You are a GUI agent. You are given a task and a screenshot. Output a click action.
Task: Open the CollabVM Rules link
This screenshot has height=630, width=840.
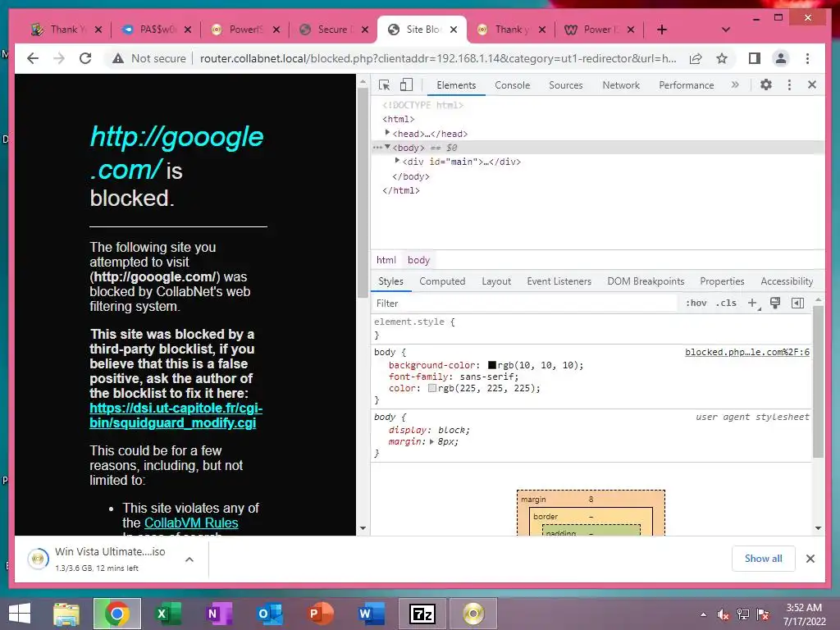point(191,523)
